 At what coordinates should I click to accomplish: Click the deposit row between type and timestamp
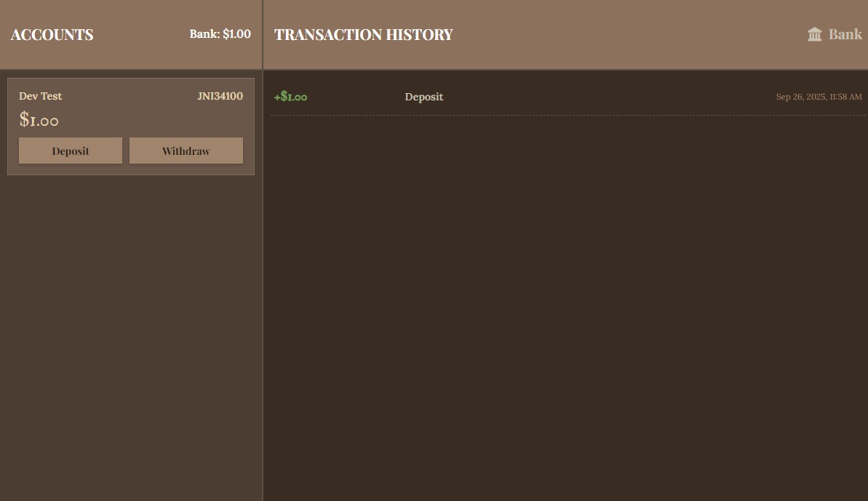[611, 97]
